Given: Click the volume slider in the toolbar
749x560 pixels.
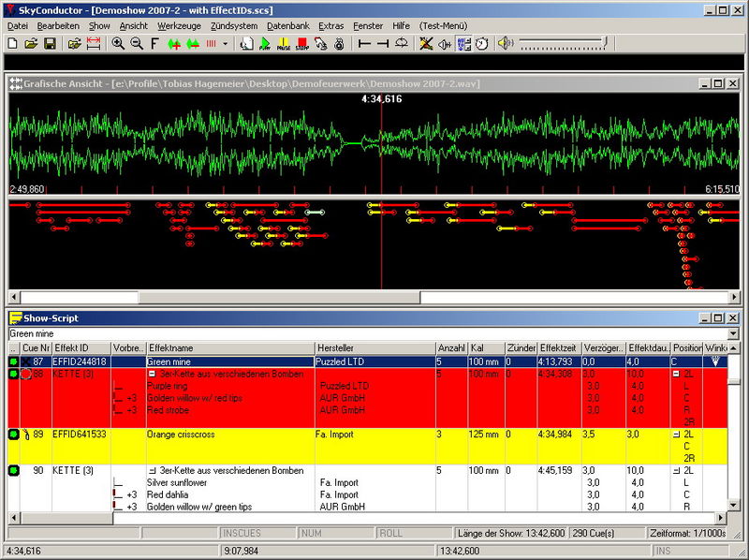Looking at the screenshot, I should pos(564,43).
